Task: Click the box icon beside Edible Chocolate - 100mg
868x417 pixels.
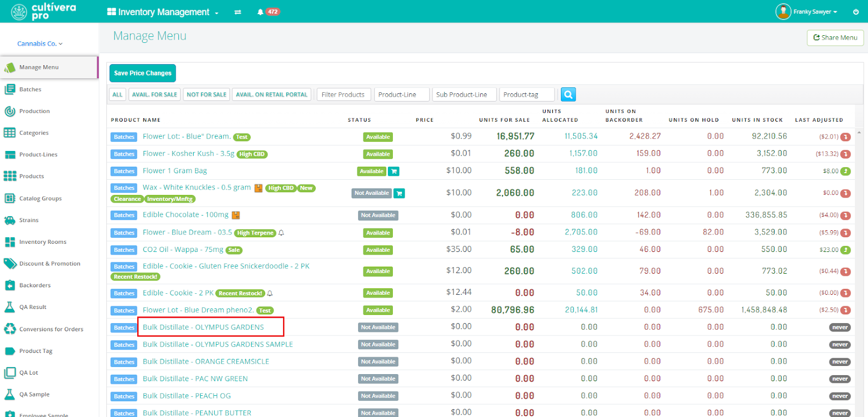Action: [236, 215]
